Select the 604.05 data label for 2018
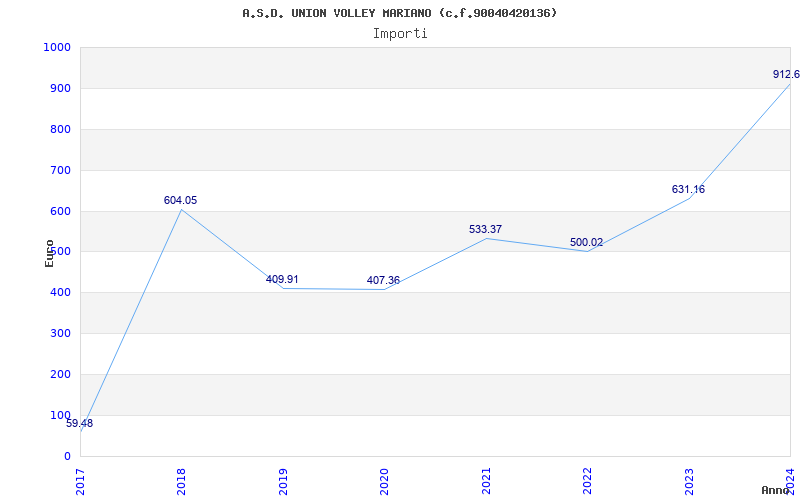 (180, 200)
